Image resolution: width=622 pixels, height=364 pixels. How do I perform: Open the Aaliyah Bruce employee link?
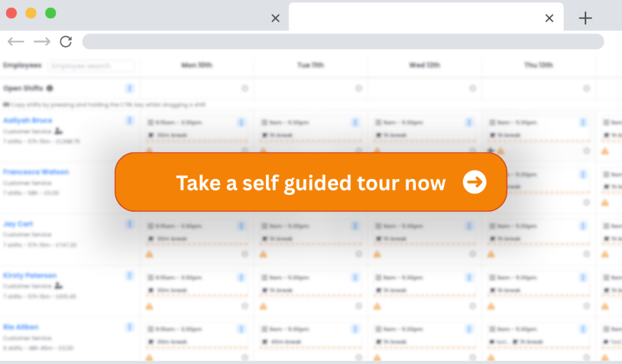27,120
